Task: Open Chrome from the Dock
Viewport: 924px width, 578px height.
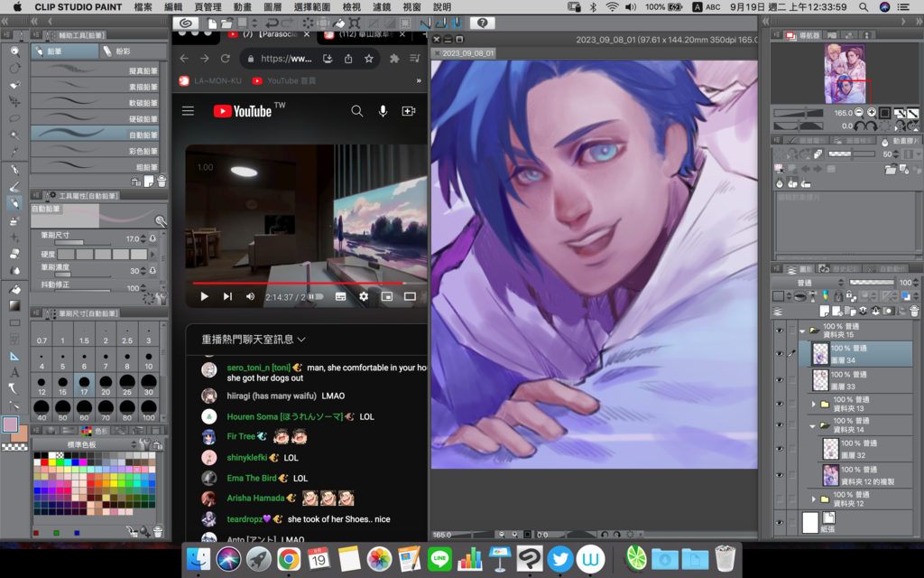Action: pos(288,558)
